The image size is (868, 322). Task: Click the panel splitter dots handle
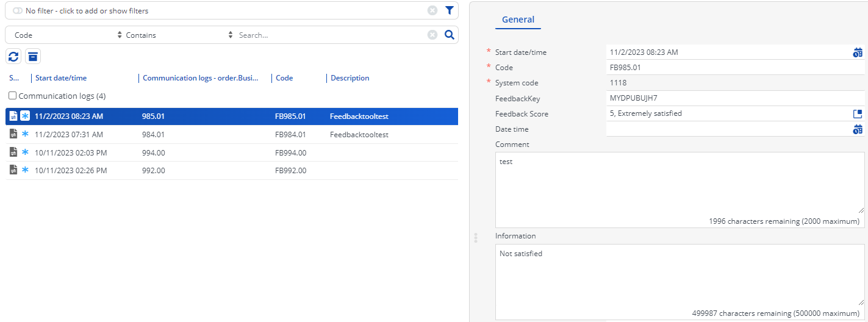476,237
